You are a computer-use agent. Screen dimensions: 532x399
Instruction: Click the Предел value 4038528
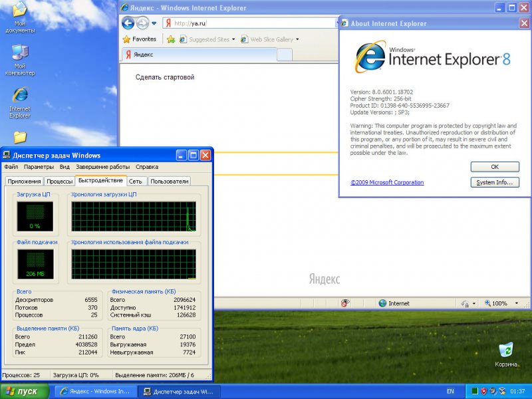coord(86,344)
